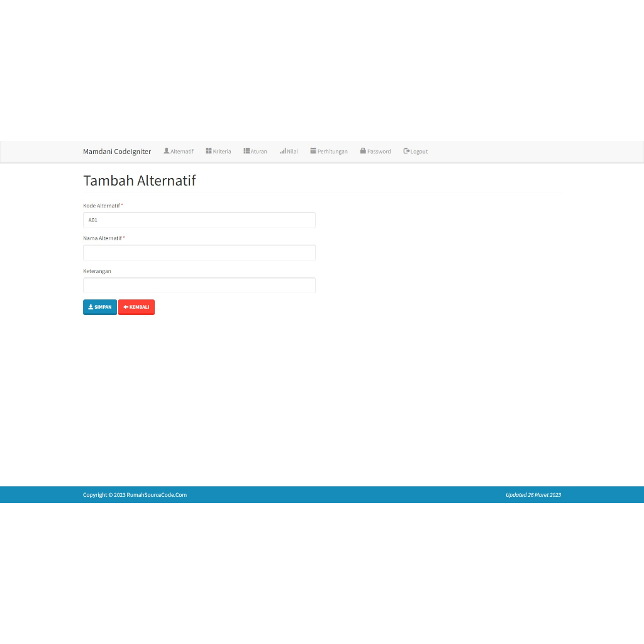Focus the Kode Alternatif input field
The height and width of the screenshot is (644, 644).
coord(199,220)
